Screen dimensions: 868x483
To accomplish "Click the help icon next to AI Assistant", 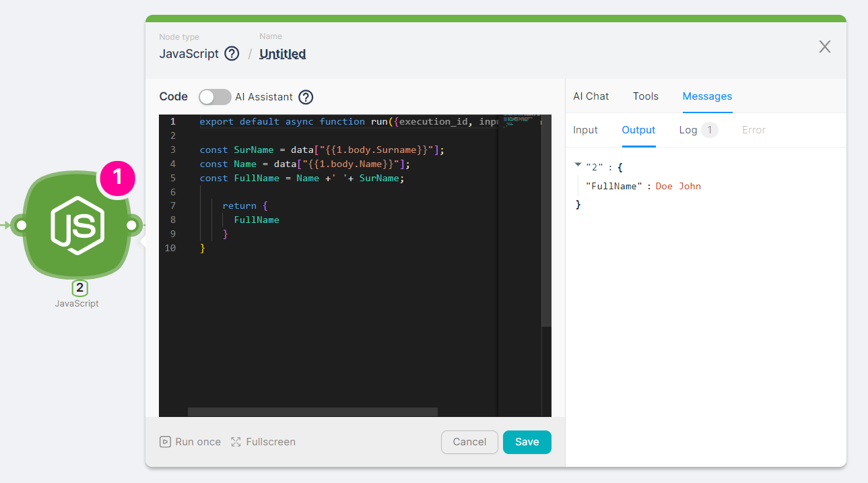I will pyautogui.click(x=306, y=97).
